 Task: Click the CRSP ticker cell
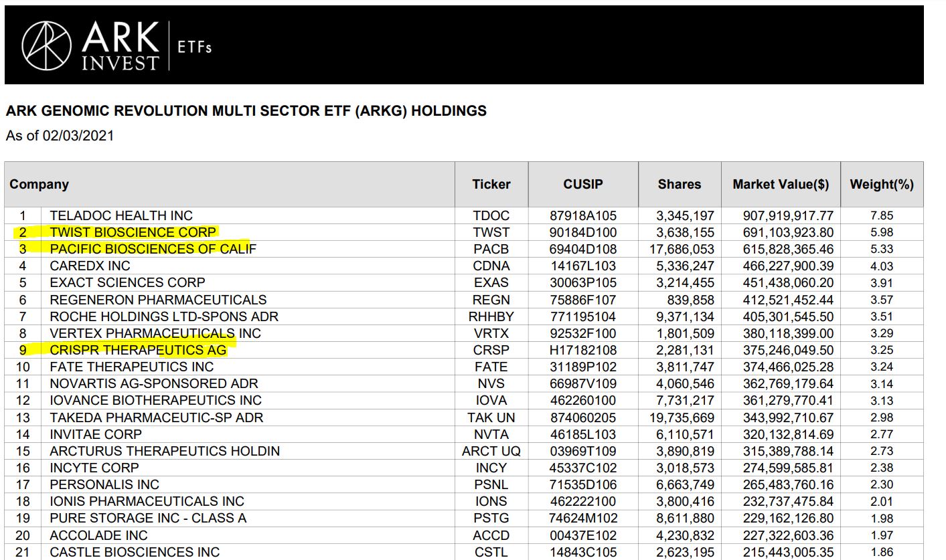pyautogui.click(x=491, y=350)
